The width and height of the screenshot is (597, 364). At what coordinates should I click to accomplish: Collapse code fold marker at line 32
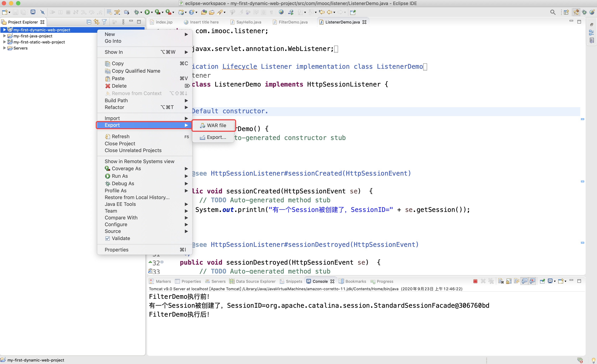click(162, 262)
